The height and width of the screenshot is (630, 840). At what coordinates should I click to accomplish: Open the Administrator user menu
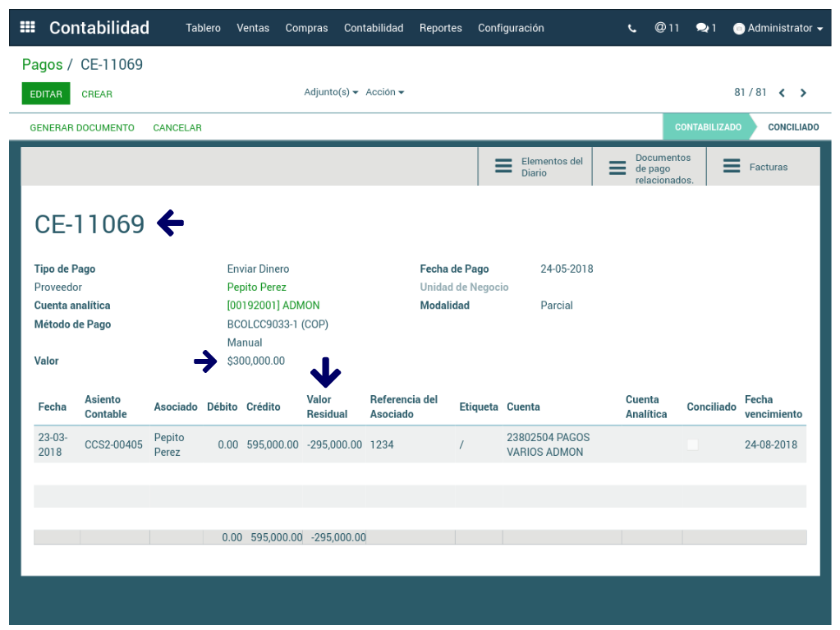(x=778, y=28)
